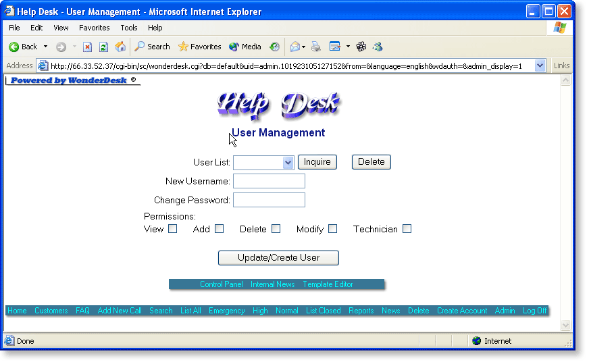The image size is (589, 364).
Task: Enable the Technician permission checkbox
Action: click(x=407, y=229)
